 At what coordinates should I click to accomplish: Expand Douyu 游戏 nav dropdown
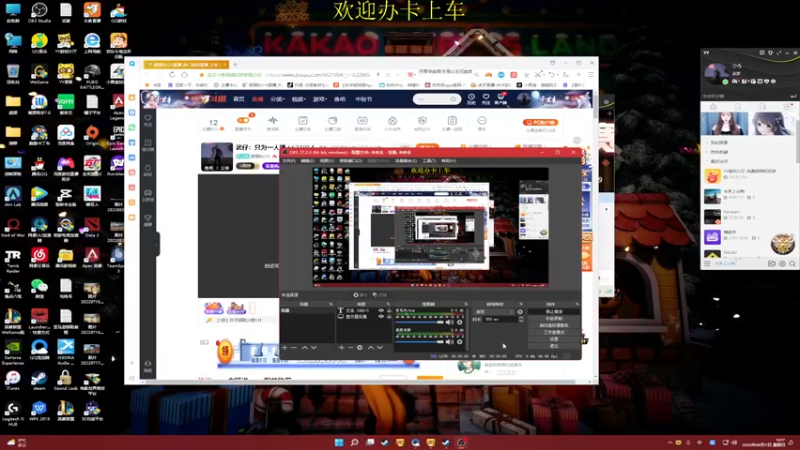click(320, 99)
